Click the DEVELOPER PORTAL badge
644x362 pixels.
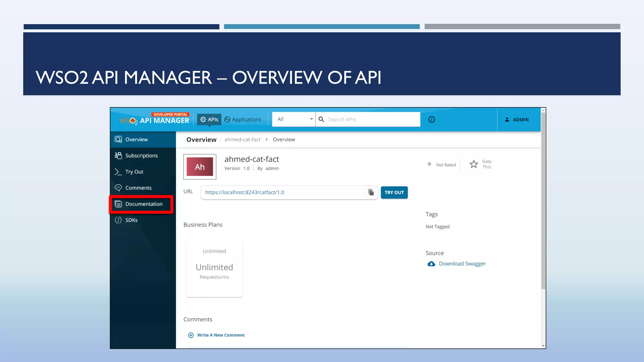170,114
